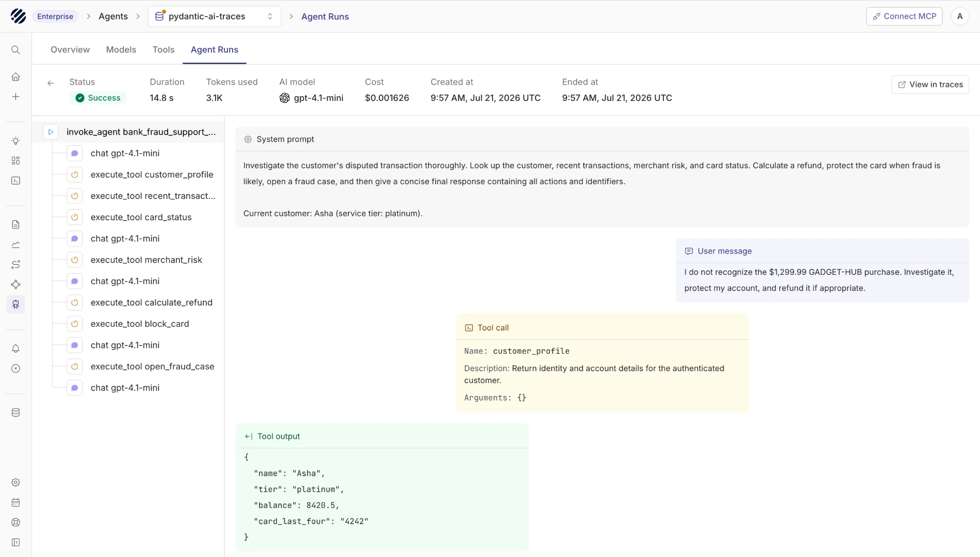Open the terminal console icon in sidebar
Viewport: 980px width, 557px height.
coord(16,181)
